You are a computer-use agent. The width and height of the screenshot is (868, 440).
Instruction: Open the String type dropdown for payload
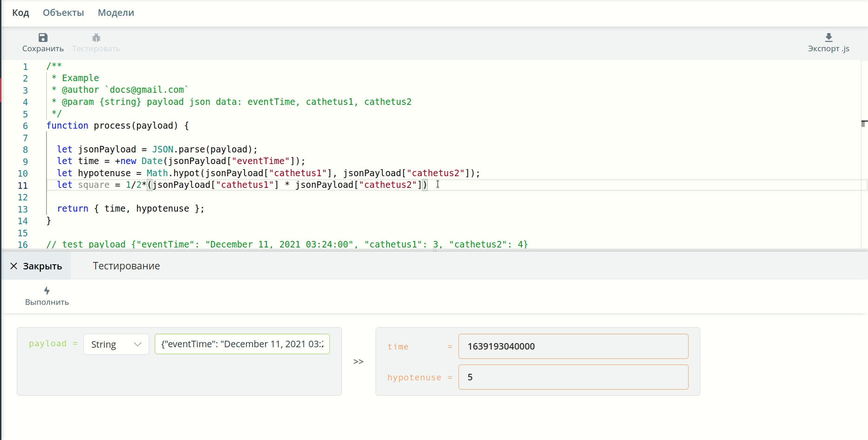[116, 344]
